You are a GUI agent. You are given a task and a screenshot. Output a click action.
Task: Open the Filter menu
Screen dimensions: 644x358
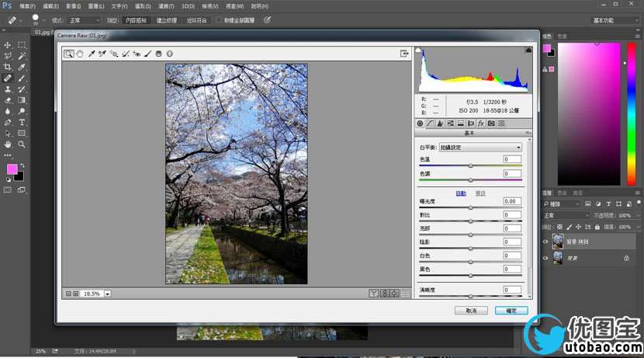(x=166, y=6)
